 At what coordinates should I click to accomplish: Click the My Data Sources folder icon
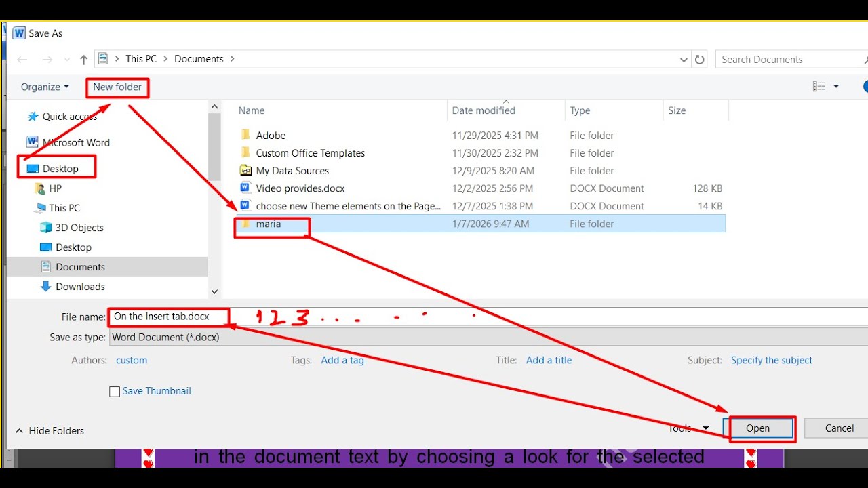tap(245, 171)
